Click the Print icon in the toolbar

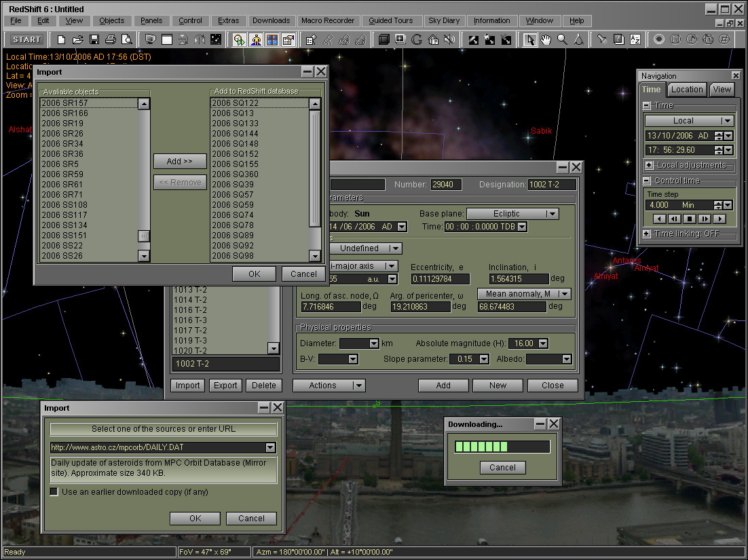[110, 39]
